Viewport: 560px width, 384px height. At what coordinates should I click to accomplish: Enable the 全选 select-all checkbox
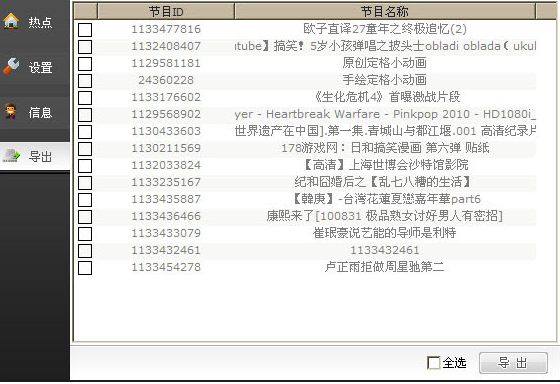click(x=434, y=363)
